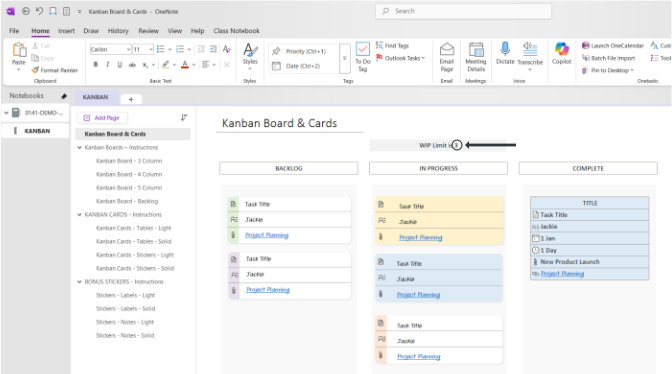Open Project Planning link in yellow In Progress card
672x374 pixels.
pos(420,237)
